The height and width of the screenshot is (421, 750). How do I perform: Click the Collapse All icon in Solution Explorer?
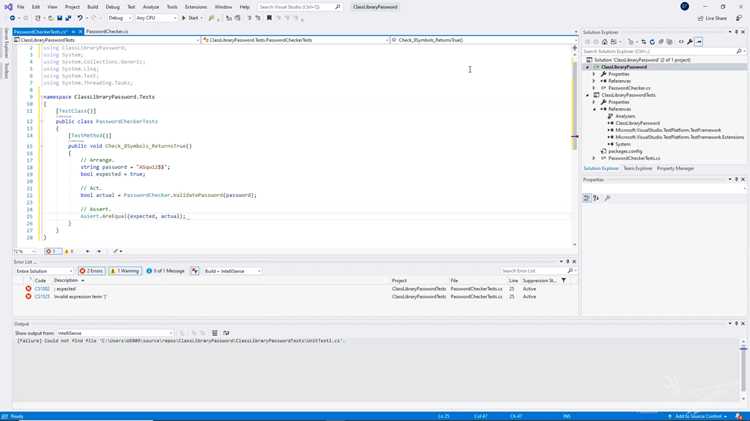click(x=661, y=42)
